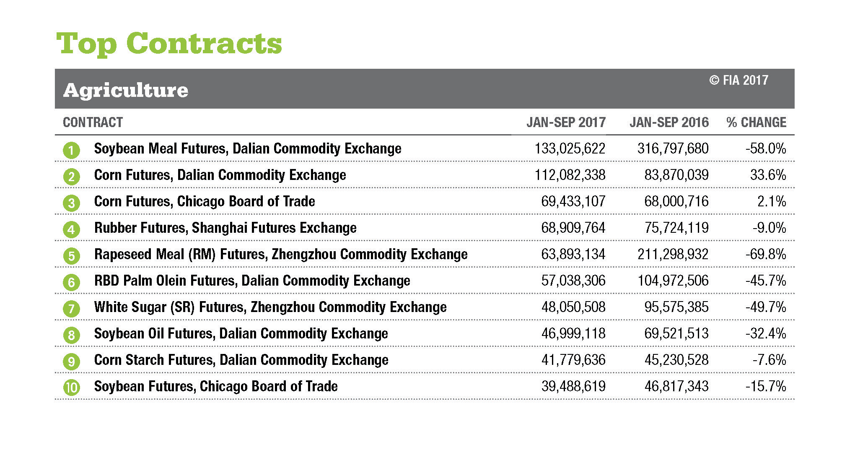Click the CONTRACT column header
This screenshot has height=450, width=868.
point(93,122)
